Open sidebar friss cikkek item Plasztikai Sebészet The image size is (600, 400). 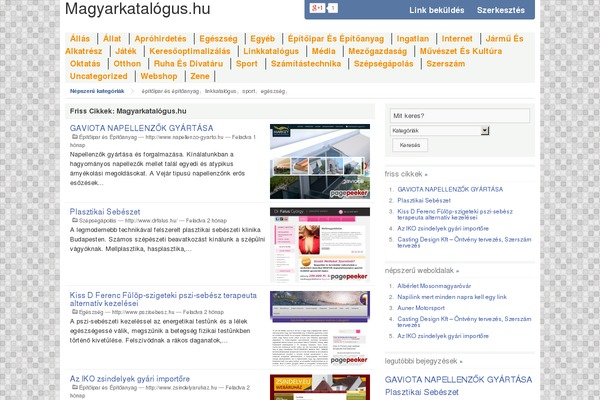(424, 201)
